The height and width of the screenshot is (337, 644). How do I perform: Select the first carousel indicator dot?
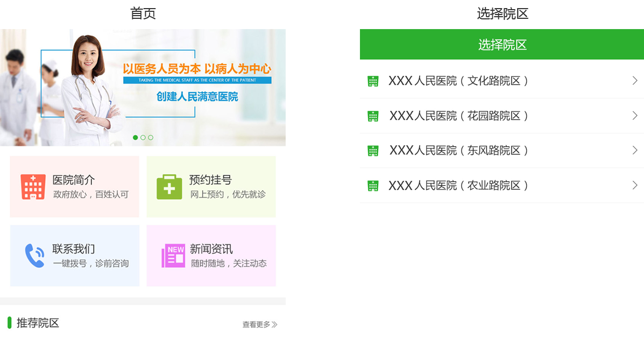(136, 137)
